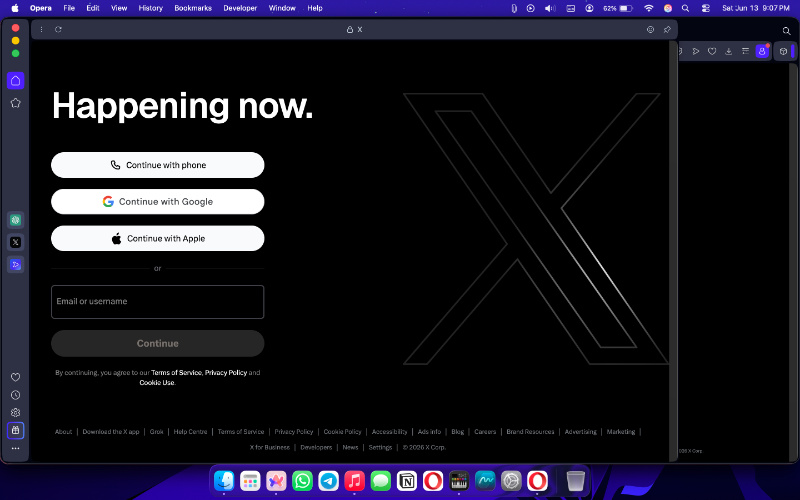Open the About footer link
Viewport: 800px width, 500px height.
coord(63,432)
